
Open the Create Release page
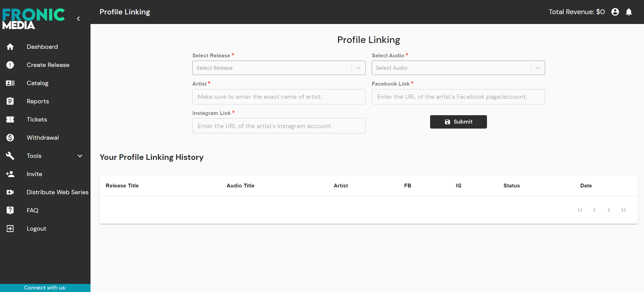pyautogui.click(x=48, y=65)
